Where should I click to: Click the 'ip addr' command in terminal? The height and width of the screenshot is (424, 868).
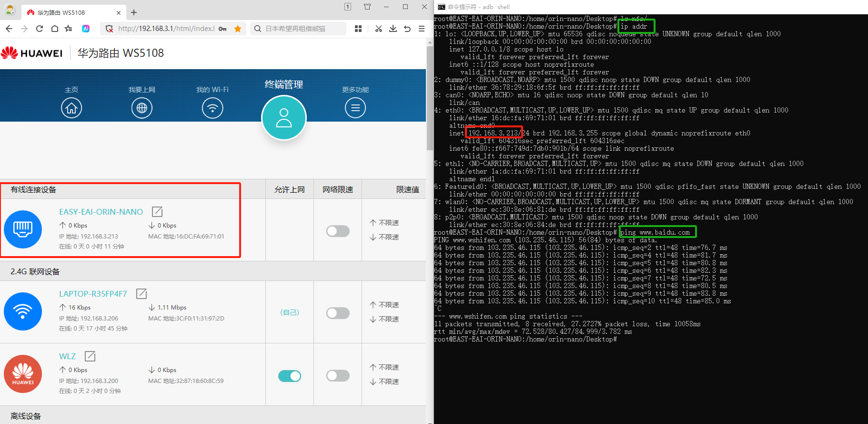click(x=634, y=26)
